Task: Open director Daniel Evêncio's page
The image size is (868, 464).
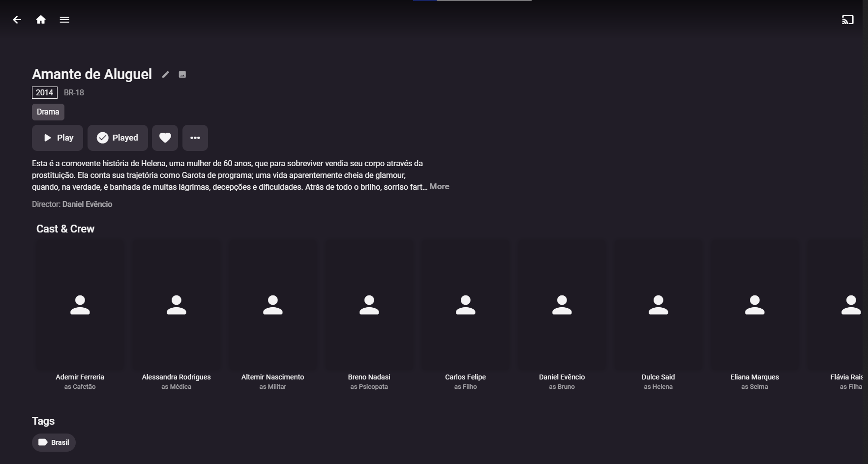Action: [x=87, y=204]
